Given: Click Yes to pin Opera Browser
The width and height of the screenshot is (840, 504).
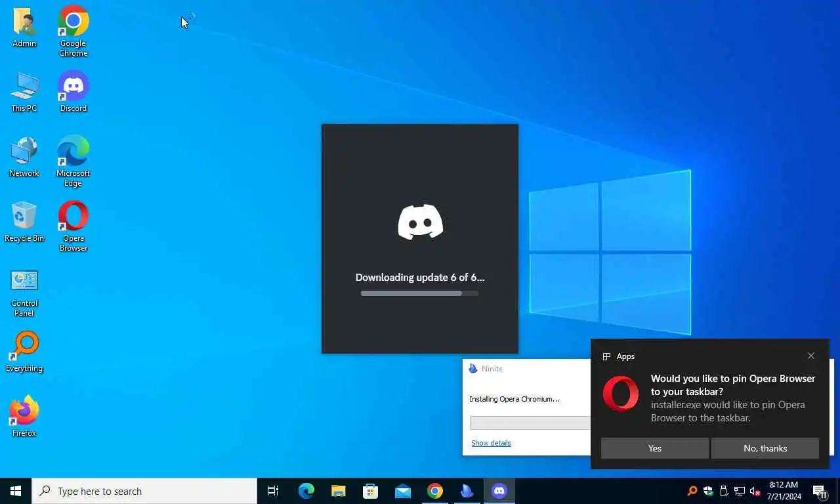Looking at the screenshot, I should (655, 448).
